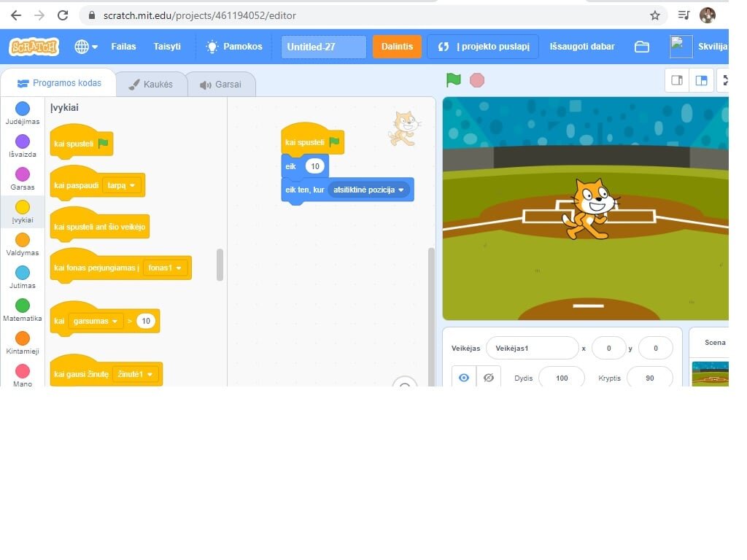Open the fonas1 backdrop dropdown

165,268
